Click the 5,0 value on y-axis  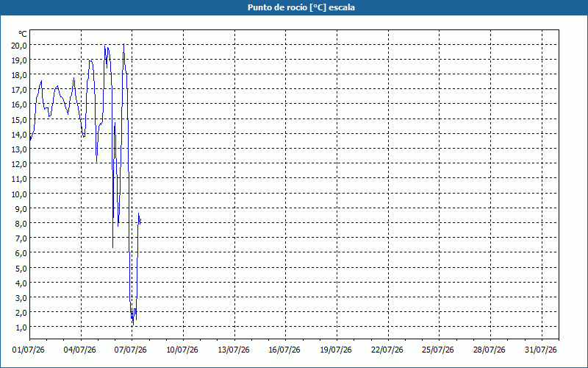click(21, 268)
